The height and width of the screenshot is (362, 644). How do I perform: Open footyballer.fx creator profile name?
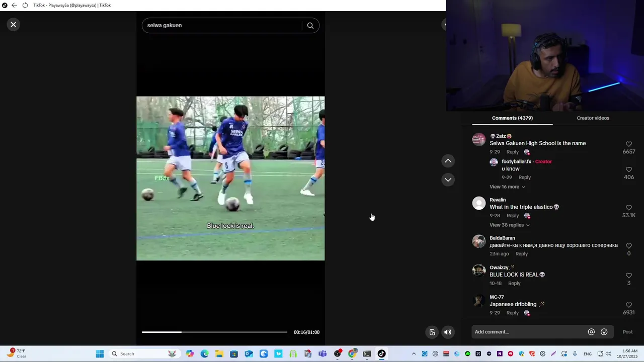click(516, 162)
